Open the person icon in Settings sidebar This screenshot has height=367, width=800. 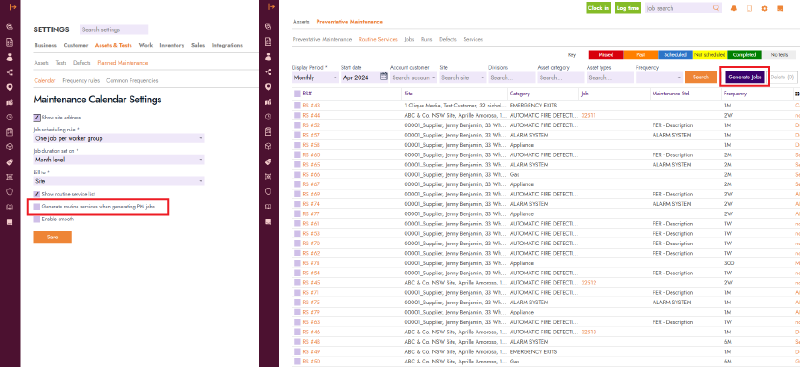[9, 57]
